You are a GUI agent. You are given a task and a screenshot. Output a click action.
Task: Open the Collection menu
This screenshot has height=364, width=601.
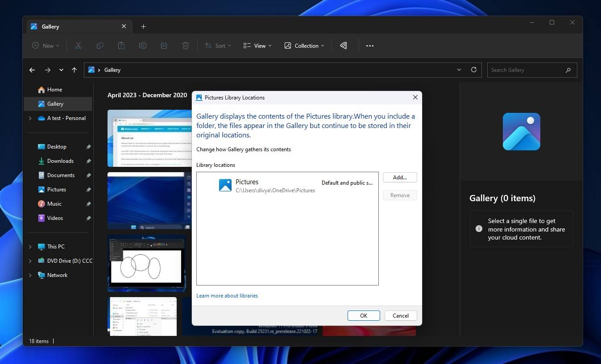tap(304, 45)
